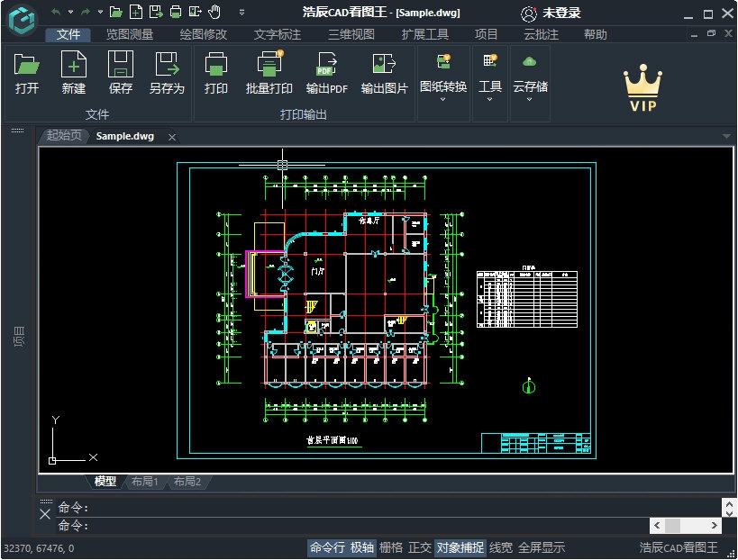Open the 三维视图 ribbon tab
This screenshot has height=560, width=738.
[x=351, y=34]
